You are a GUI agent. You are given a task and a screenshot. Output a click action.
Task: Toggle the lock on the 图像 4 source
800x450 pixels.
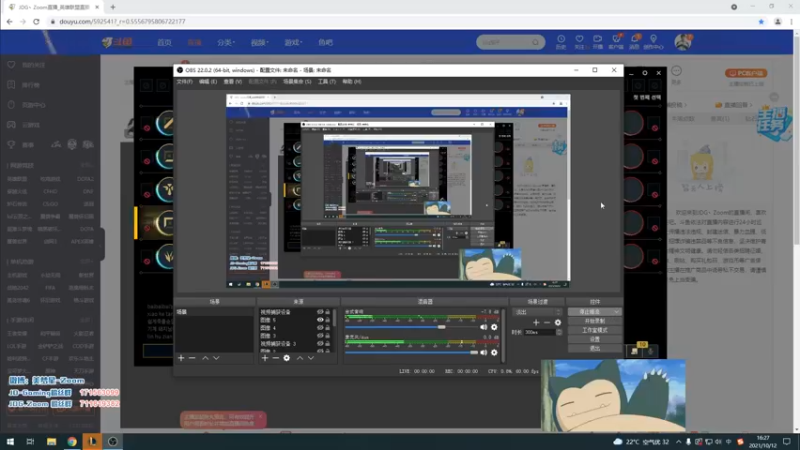(x=328, y=328)
